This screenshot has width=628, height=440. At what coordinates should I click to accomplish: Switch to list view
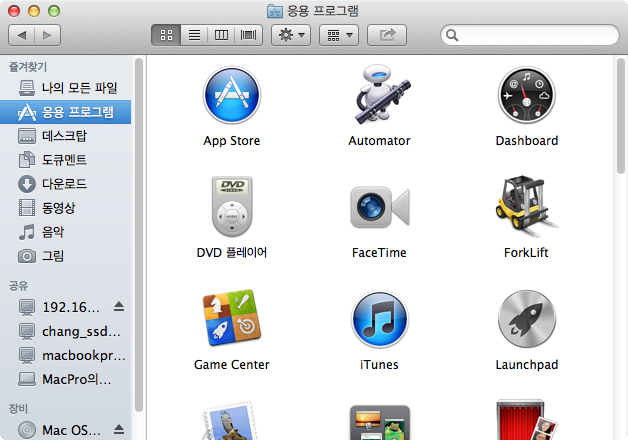(x=194, y=35)
